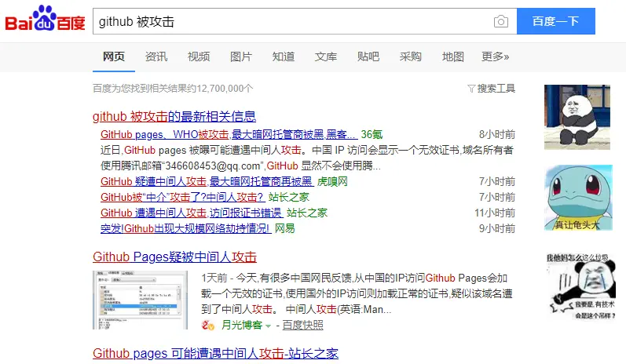Click the 36氪 source label
626x364 pixels.
point(372,134)
